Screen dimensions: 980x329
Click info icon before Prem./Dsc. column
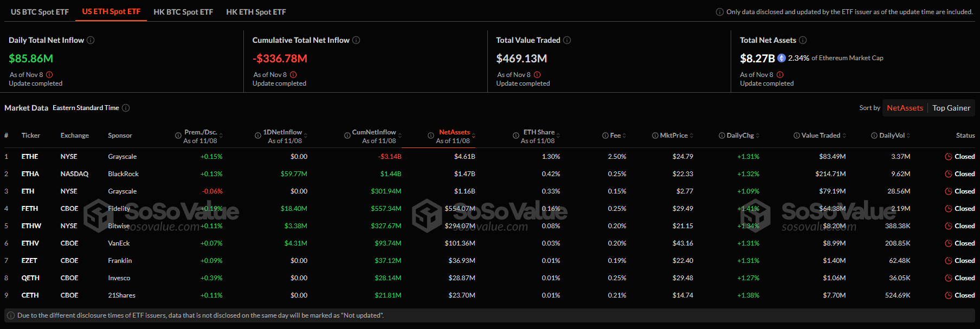(x=178, y=136)
